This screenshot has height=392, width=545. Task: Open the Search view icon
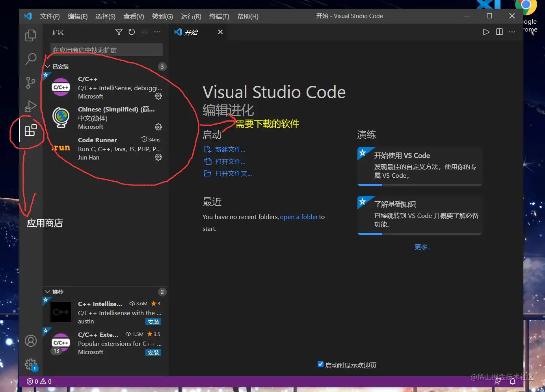point(30,59)
